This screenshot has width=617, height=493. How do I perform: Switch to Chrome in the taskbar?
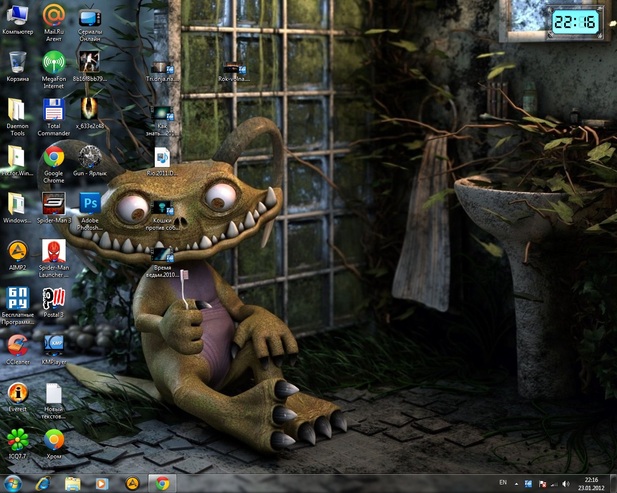tap(162, 484)
